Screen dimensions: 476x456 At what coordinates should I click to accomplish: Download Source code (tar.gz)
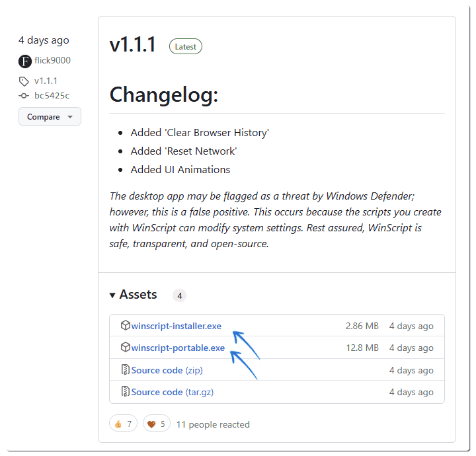click(173, 392)
